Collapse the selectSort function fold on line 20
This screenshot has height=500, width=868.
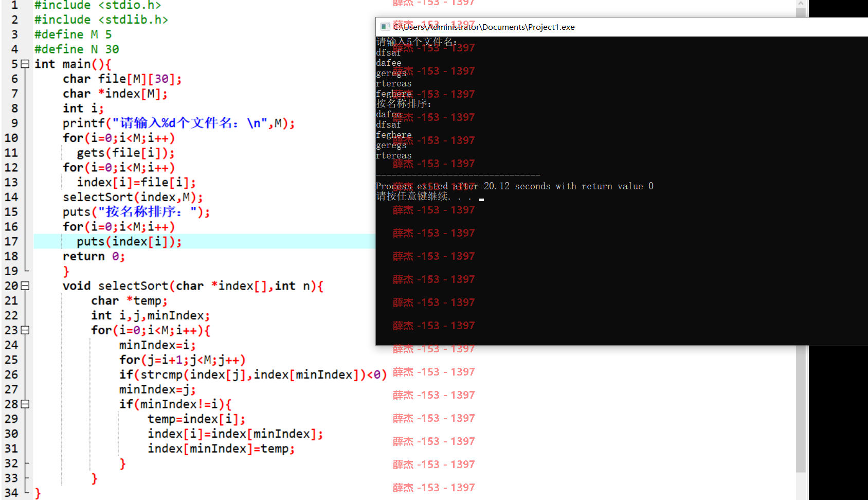[25, 286]
